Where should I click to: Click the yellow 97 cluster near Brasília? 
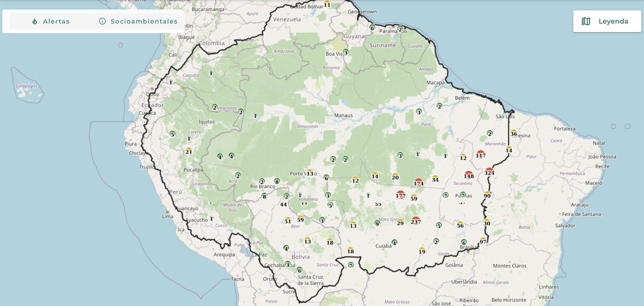coord(483,241)
